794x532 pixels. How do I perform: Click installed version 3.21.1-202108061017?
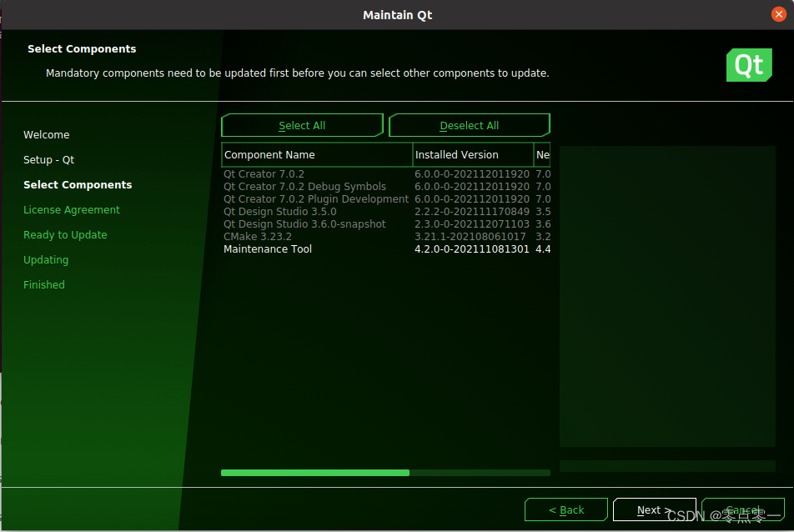(x=470, y=236)
